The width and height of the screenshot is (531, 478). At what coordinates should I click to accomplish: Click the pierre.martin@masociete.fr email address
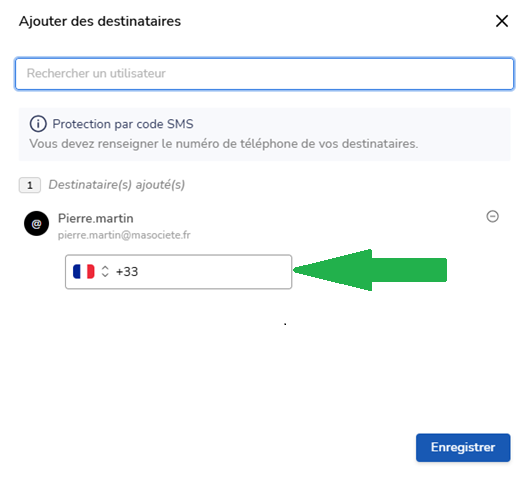(x=124, y=235)
